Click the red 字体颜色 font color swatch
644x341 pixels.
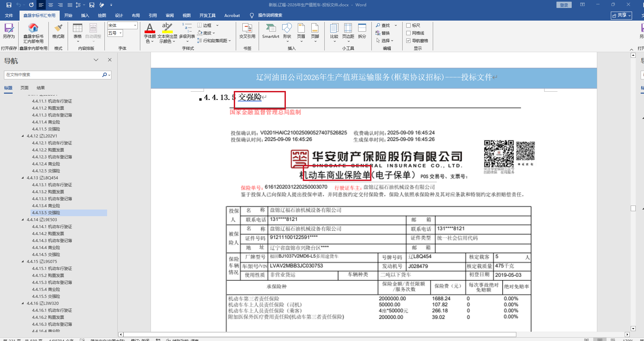pyautogui.click(x=150, y=31)
